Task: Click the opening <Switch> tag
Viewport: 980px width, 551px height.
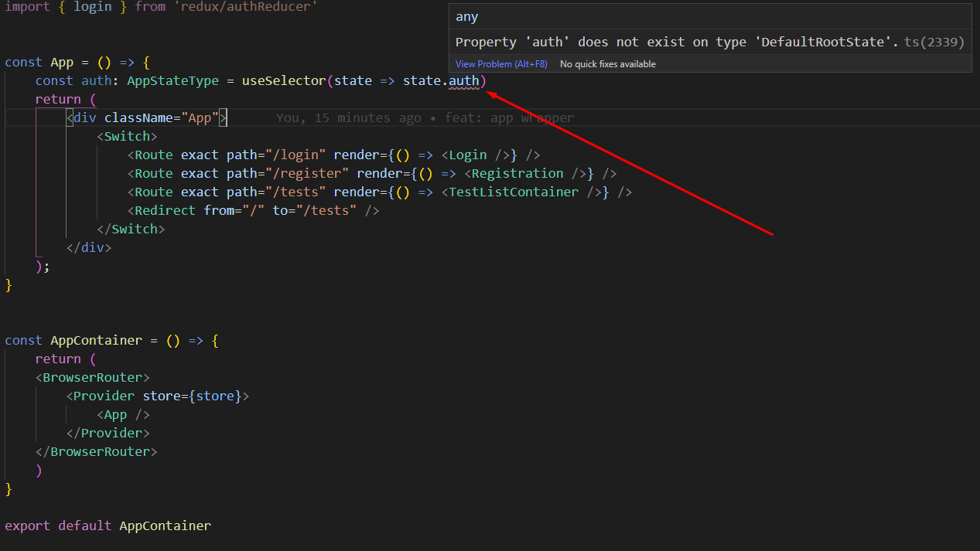Action: pyautogui.click(x=128, y=137)
